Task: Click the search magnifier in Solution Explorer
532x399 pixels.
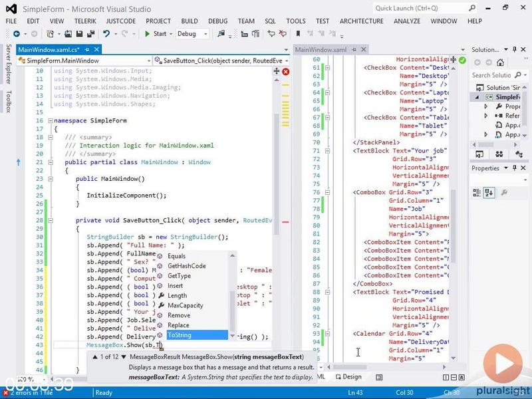Action: click(x=518, y=75)
